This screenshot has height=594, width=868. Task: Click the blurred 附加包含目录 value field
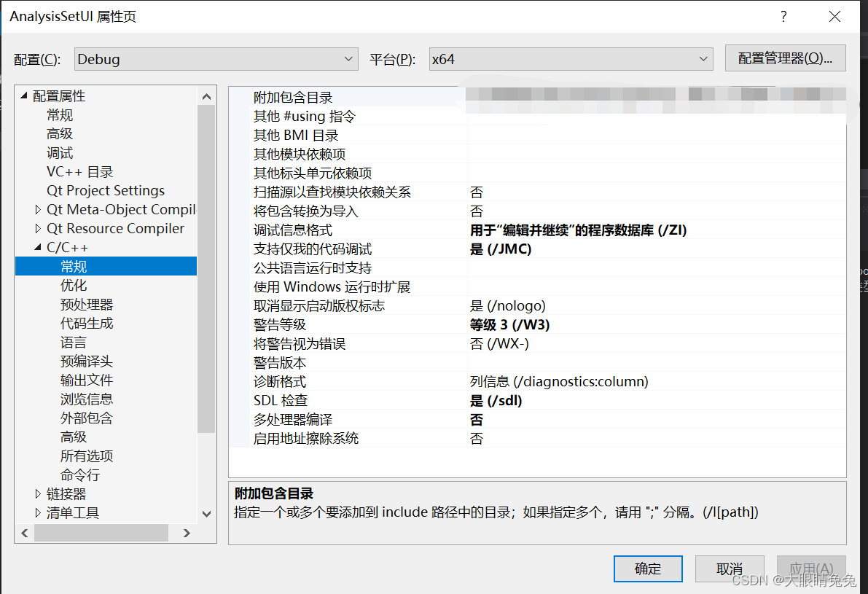pos(657,98)
